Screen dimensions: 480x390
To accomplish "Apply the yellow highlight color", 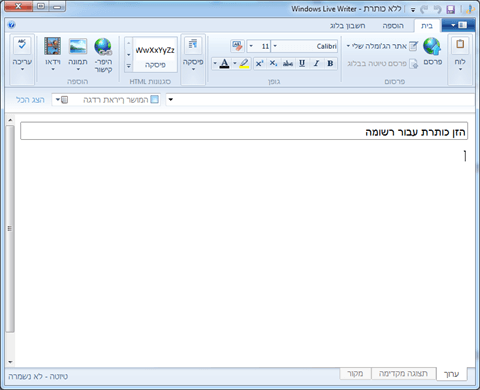I will [245, 63].
